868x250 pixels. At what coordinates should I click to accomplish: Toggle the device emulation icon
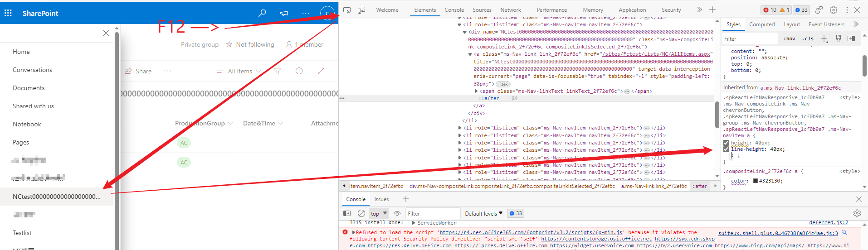click(x=361, y=10)
